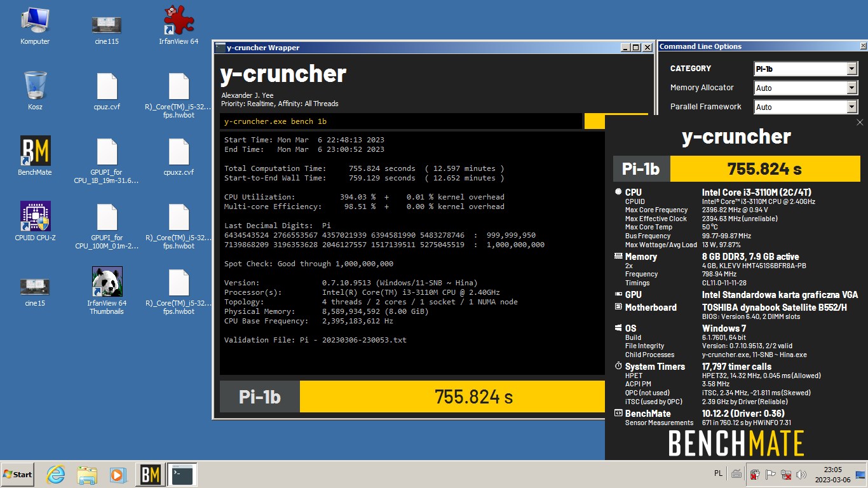Click the wrapper's bottom Pi-1b label
This screenshot has height=488, width=868.
(260, 396)
